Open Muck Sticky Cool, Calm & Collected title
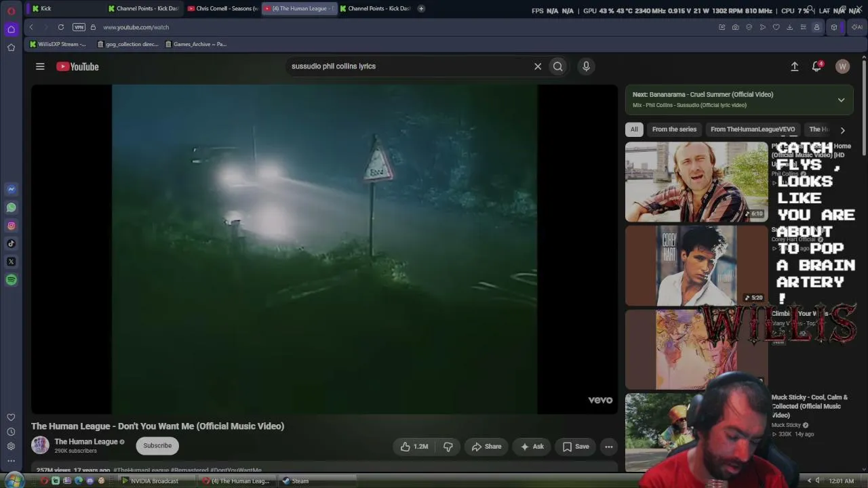 810,406
